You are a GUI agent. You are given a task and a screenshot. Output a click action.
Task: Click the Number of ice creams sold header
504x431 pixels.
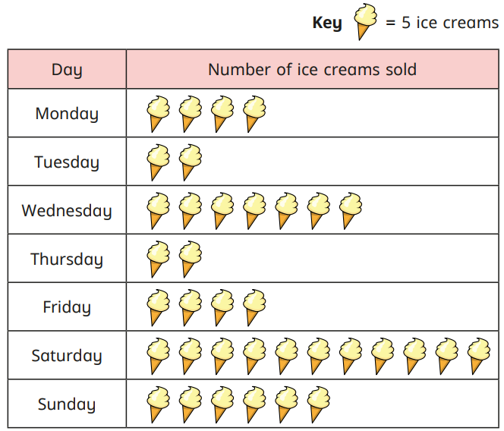coord(312,70)
